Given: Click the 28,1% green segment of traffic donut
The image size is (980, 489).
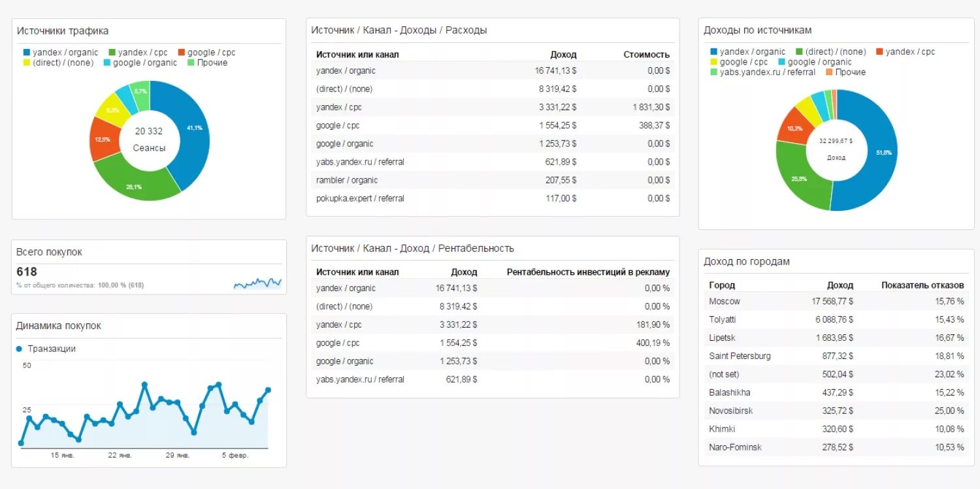Looking at the screenshot, I should [x=134, y=185].
